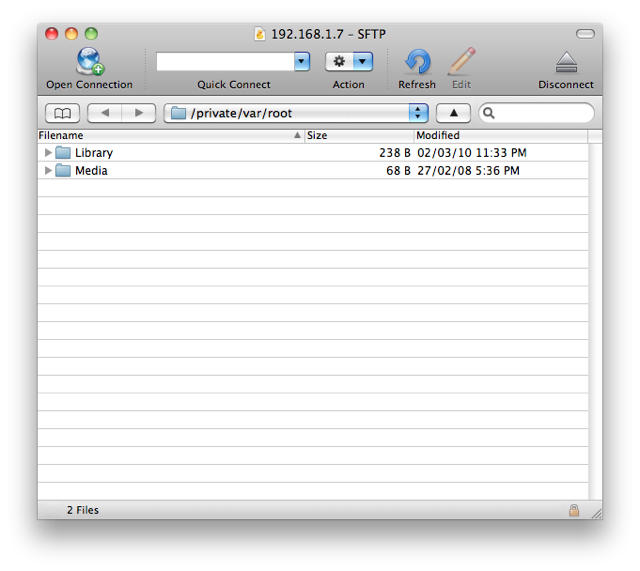Click the Action label
The width and height of the screenshot is (640, 571).
click(349, 84)
